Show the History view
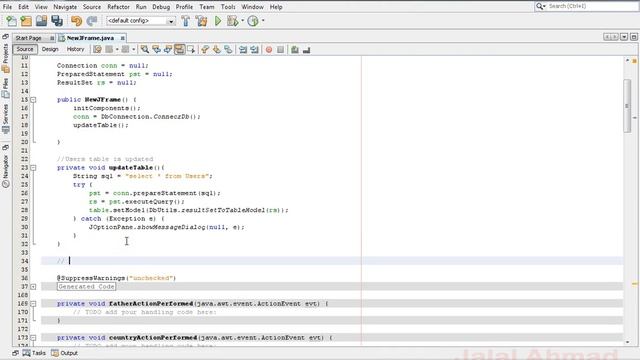 point(76,49)
